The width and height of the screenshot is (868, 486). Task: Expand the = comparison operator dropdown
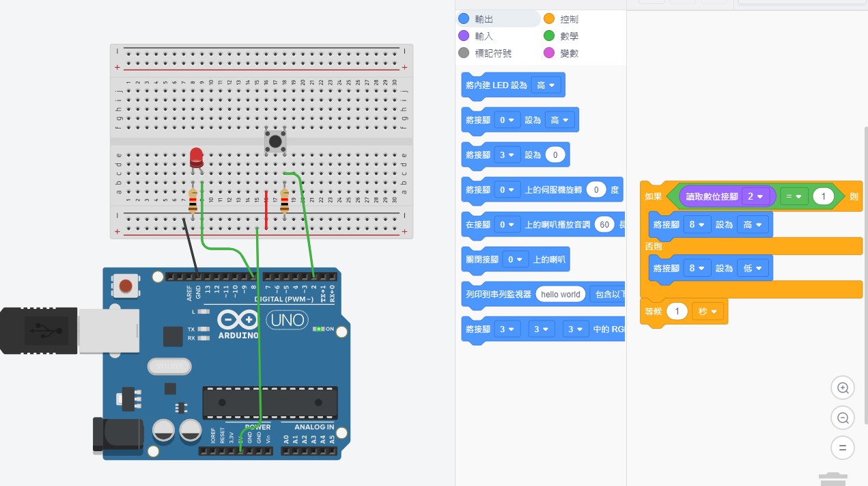coord(794,197)
